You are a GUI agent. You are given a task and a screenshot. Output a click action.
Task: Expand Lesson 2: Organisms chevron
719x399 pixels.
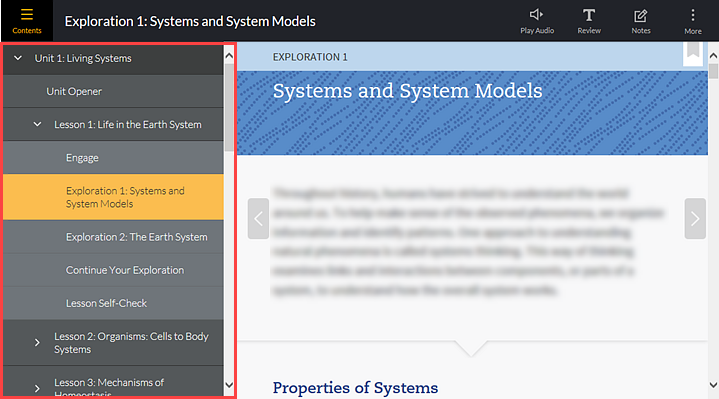(37, 343)
